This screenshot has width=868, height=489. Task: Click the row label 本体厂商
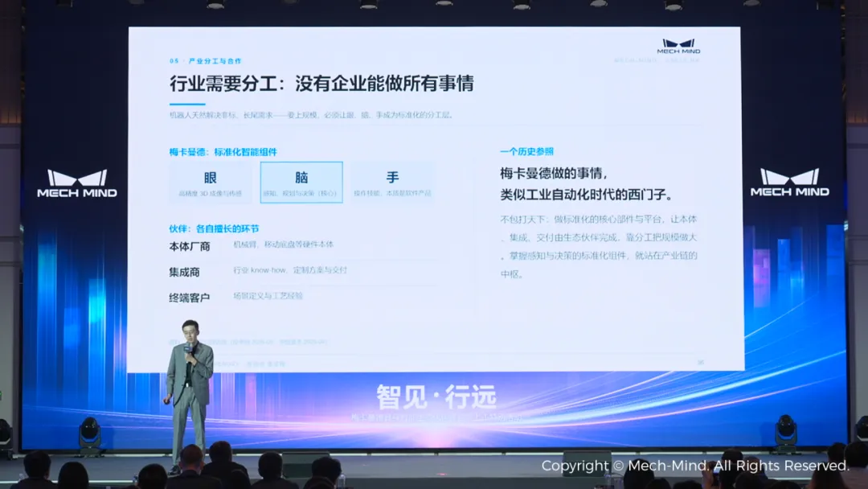[x=190, y=246]
